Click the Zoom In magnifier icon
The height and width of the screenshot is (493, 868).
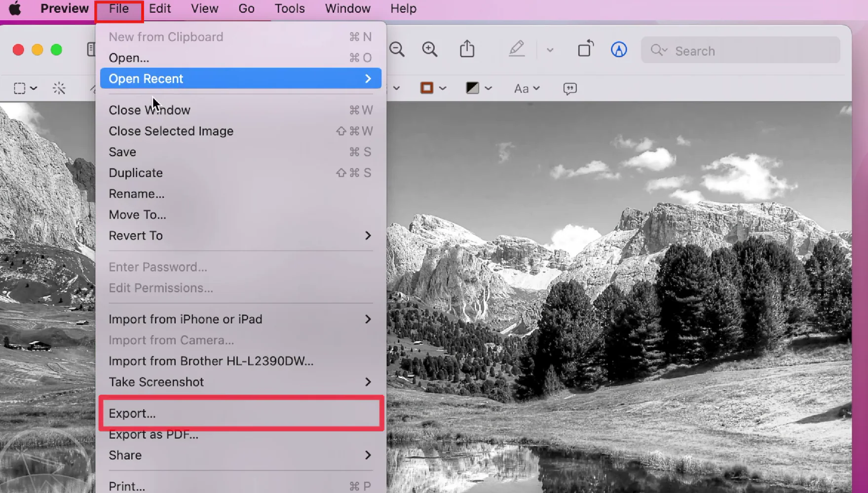[x=430, y=49]
